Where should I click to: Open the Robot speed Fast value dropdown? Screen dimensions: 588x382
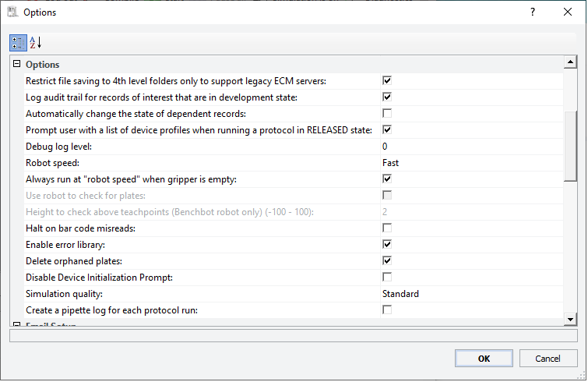coord(472,163)
